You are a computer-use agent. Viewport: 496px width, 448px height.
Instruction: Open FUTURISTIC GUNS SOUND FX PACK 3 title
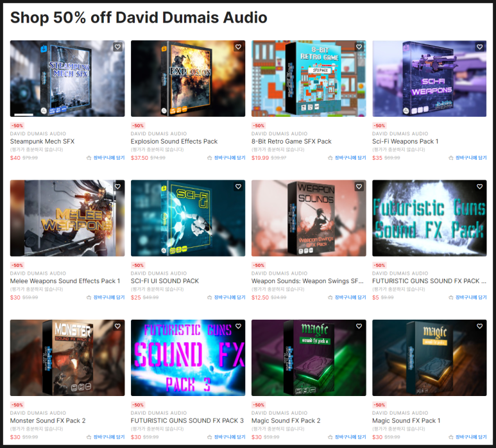click(x=187, y=420)
